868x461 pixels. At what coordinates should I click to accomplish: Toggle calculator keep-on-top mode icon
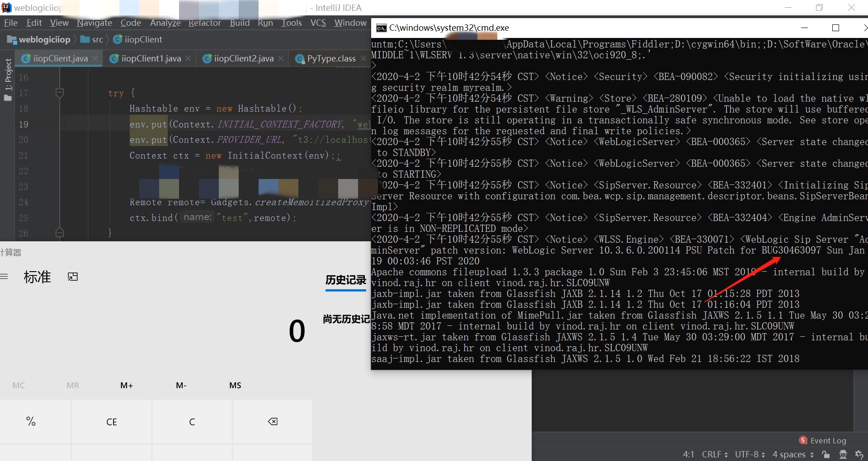(x=73, y=277)
